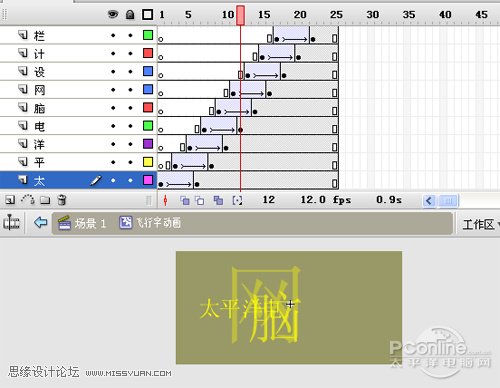Screen dimensions: 500x388
Task: Lock the 电 layer
Action: [130, 126]
